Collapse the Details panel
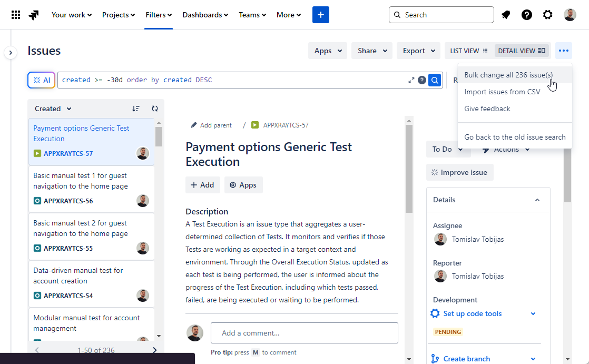 pos(537,200)
